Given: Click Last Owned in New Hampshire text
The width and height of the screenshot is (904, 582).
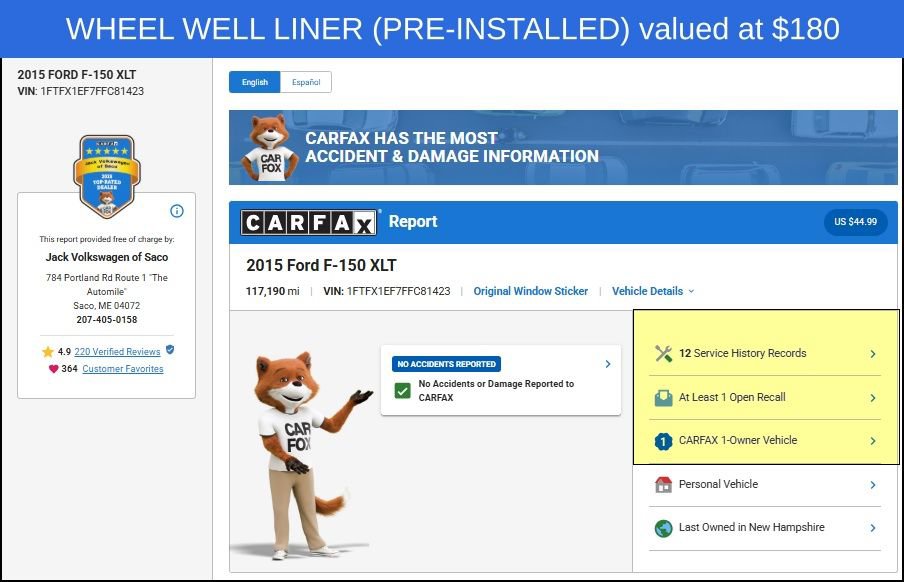Looking at the screenshot, I should (x=752, y=527).
